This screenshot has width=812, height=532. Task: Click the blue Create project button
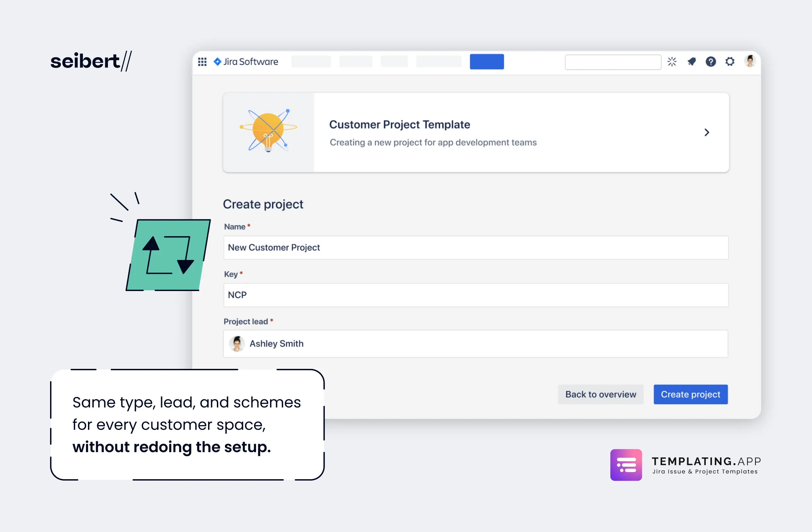691,395
